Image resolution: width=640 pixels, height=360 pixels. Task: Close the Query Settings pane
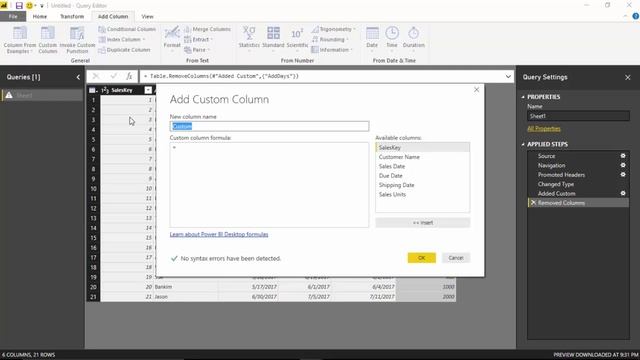click(627, 77)
